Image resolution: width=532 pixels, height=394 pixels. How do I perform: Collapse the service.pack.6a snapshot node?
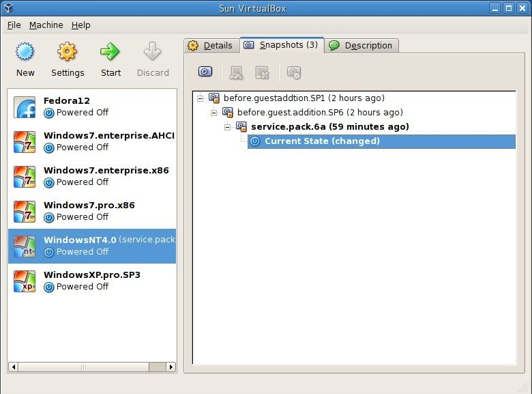point(227,127)
